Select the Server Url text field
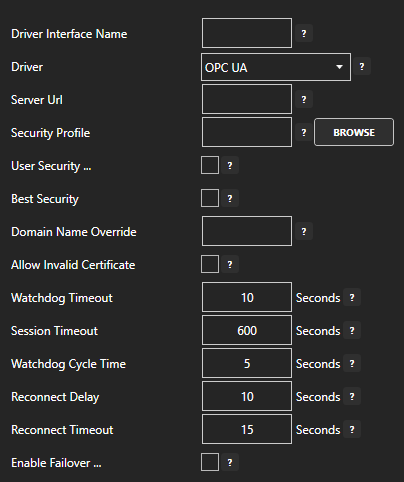Image resolution: width=404 pixels, height=482 pixels. 247,99
